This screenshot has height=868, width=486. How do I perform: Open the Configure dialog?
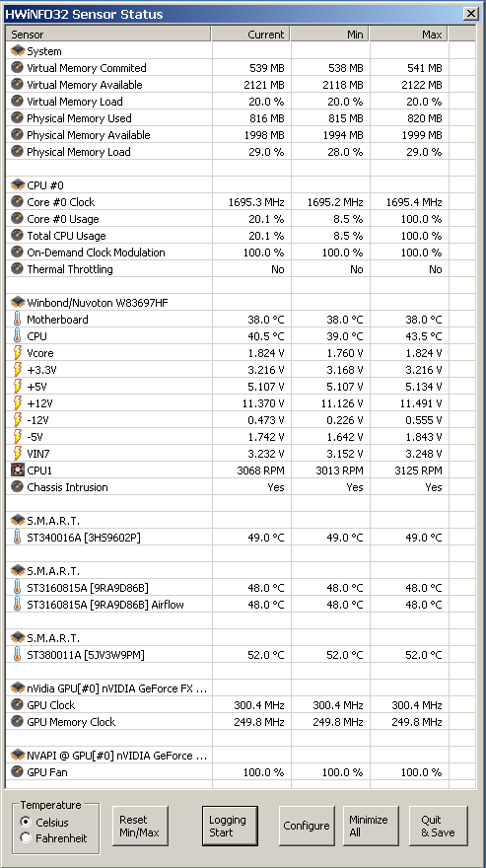307,826
